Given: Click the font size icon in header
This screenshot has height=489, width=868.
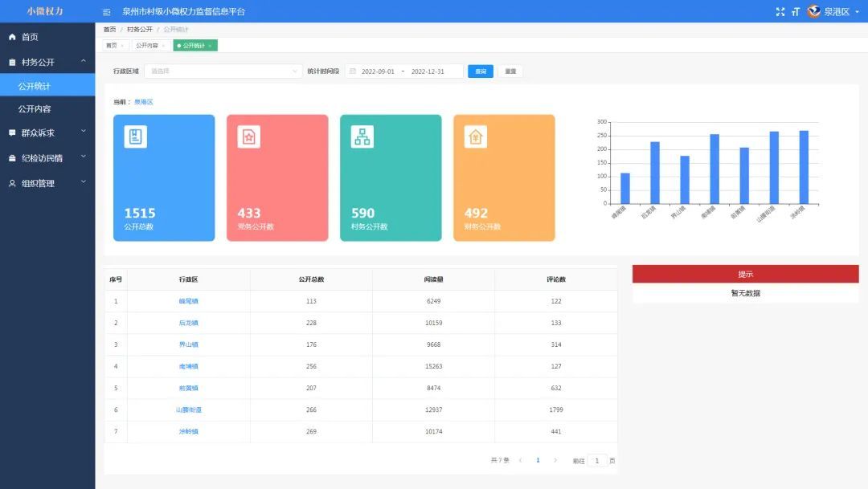Looking at the screenshot, I should [x=796, y=12].
